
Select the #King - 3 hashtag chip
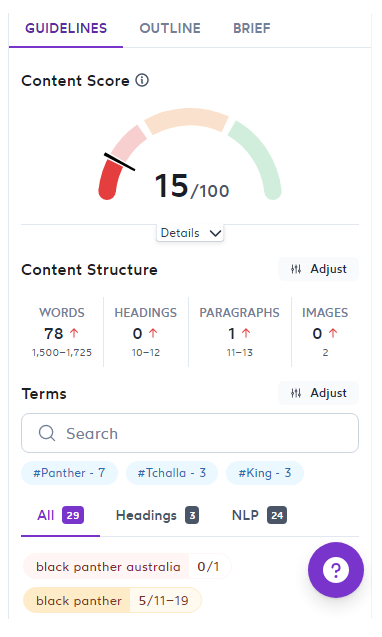[265, 473]
